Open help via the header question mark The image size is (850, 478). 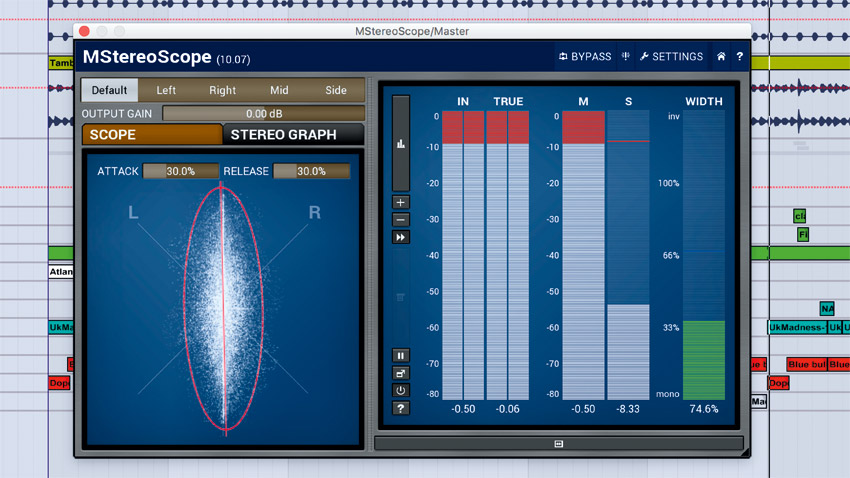739,56
